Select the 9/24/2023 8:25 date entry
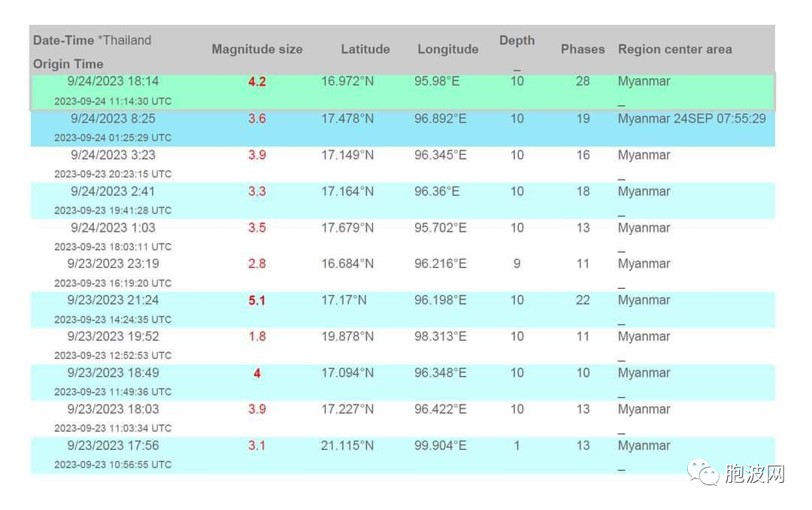 click(113, 119)
